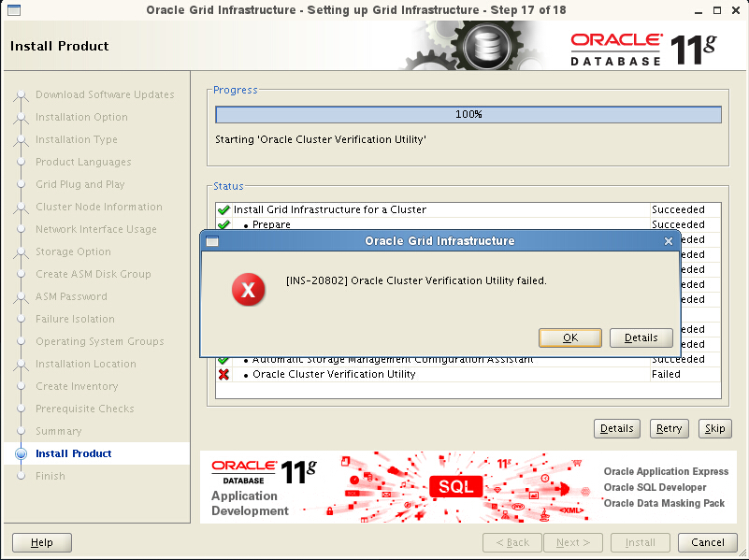Select Create Inventory step

pos(77,386)
